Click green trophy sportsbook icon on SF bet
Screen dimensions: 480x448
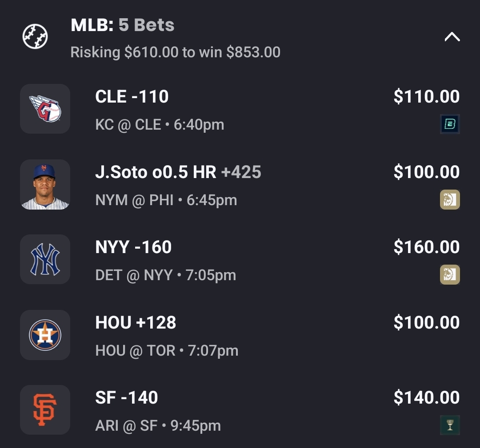[449, 425]
